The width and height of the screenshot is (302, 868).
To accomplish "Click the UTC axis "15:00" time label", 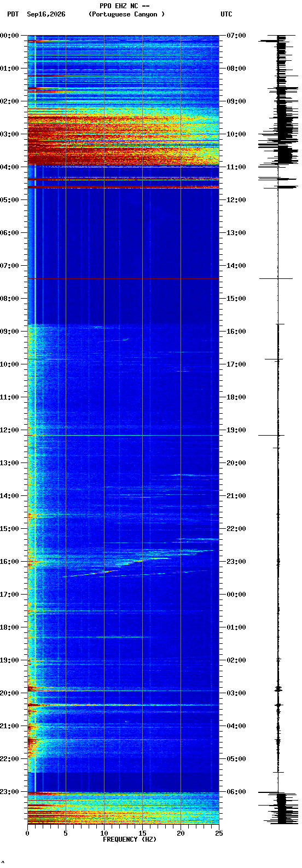I will click(x=236, y=299).
